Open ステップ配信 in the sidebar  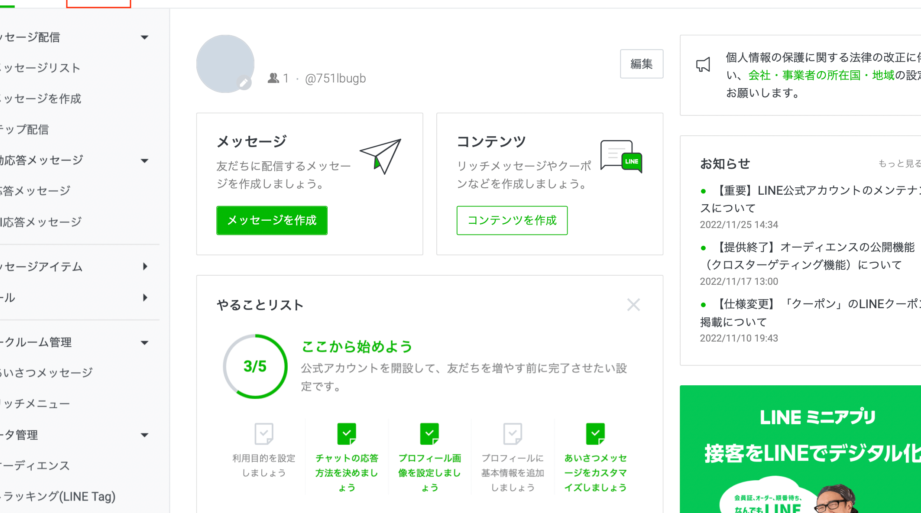tap(24, 129)
